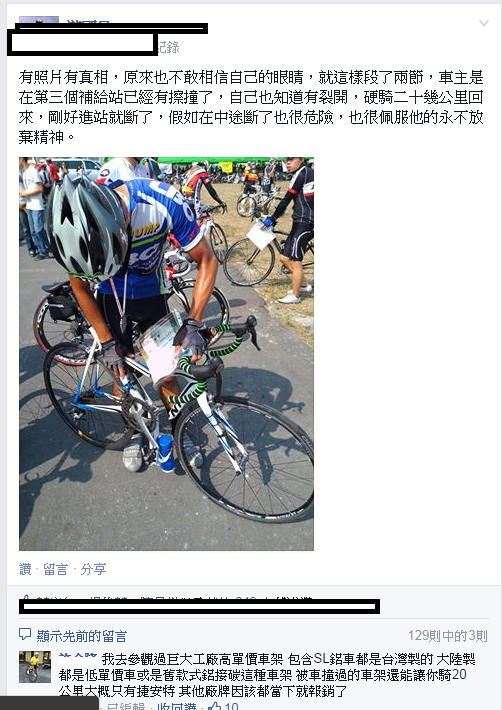Open the post options chevron menu
Viewport: 502px width, 710px height.
483,23
